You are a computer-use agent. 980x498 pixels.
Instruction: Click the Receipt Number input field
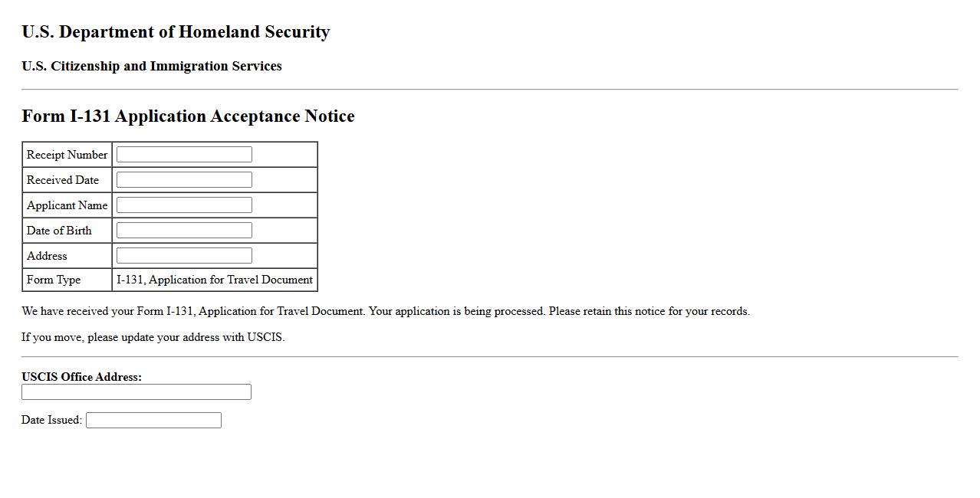click(184, 155)
